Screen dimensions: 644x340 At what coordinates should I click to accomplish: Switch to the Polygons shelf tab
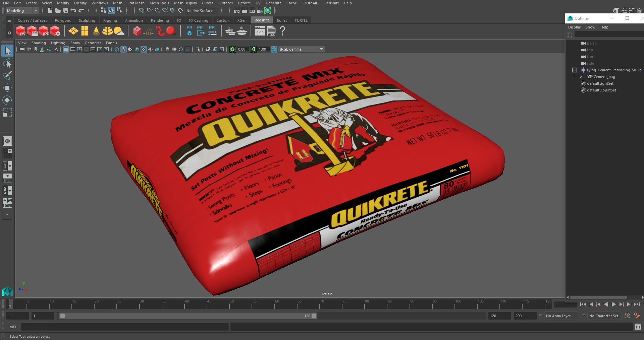coord(63,20)
